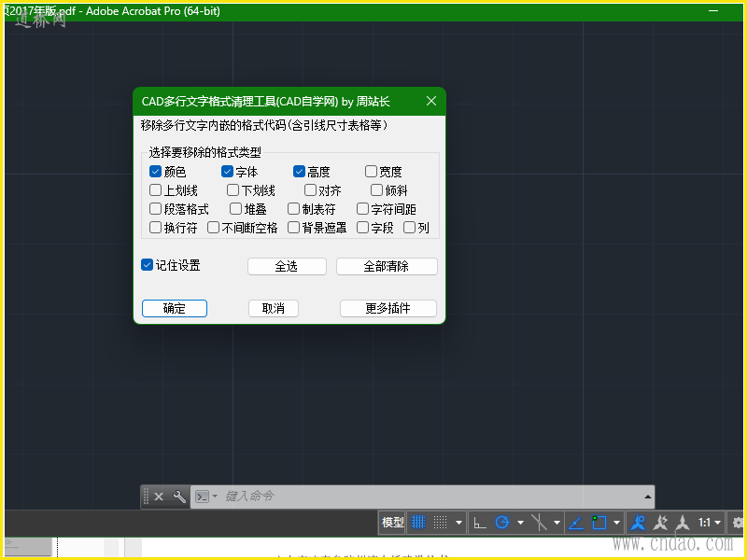Screen dimensions: 747x560
Task: Click the 取消 button
Action: [274, 308]
